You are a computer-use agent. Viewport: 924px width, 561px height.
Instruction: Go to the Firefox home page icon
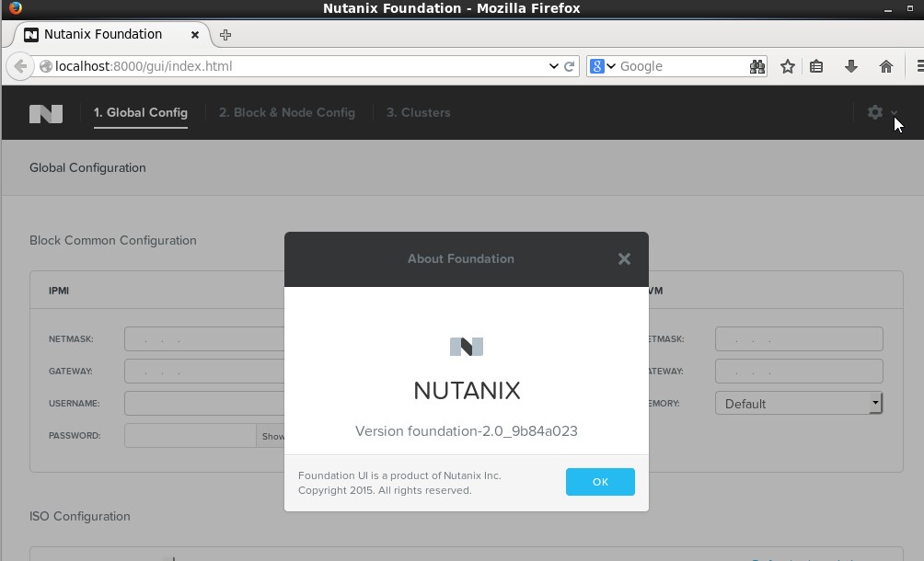[885, 66]
